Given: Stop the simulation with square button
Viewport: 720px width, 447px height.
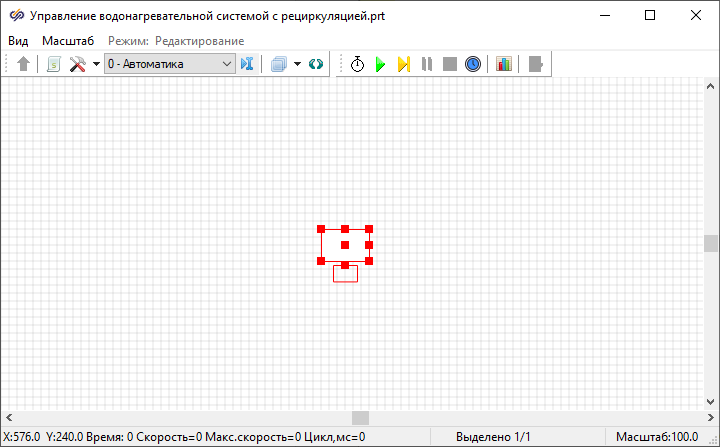Looking at the screenshot, I should [450, 64].
